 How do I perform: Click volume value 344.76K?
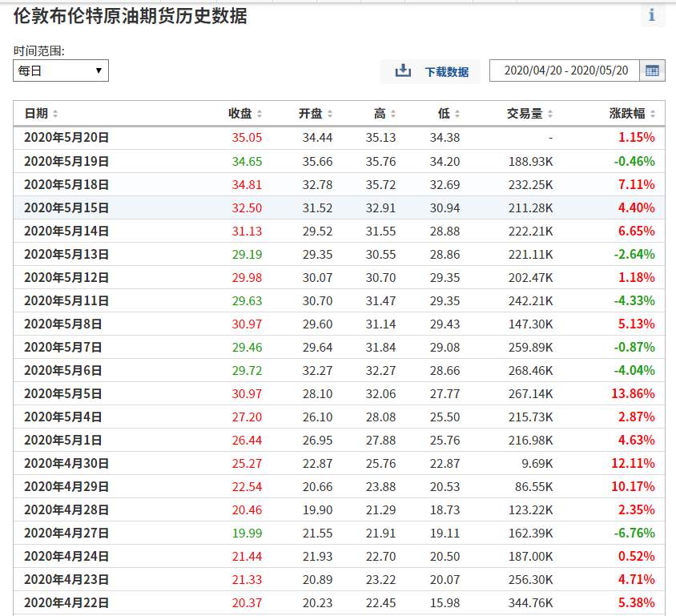tap(531, 603)
